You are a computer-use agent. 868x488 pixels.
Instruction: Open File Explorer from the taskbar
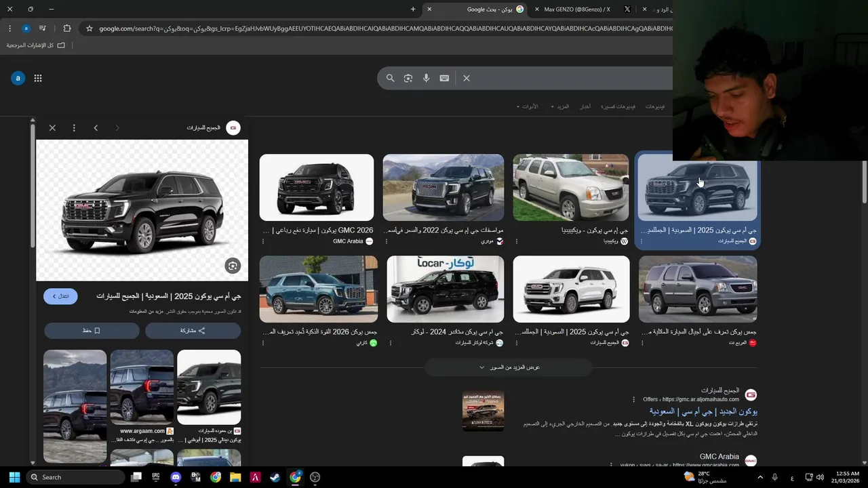click(x=235, y=477)
